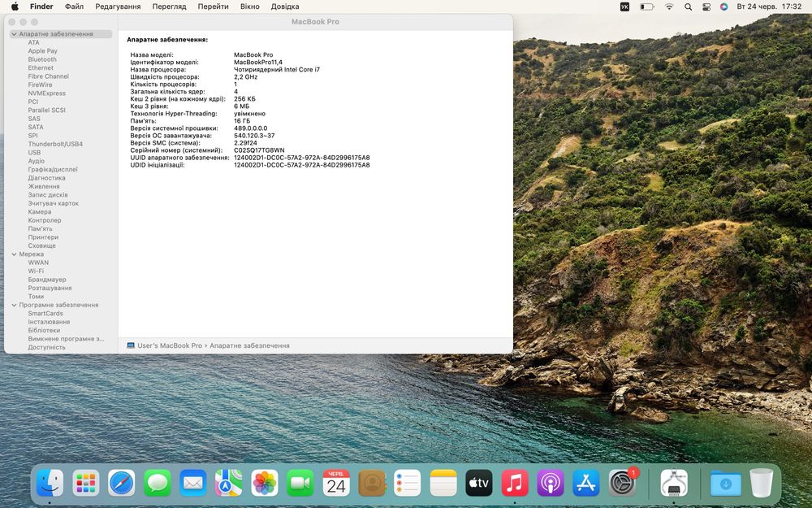Select Інсталювання in the sidebar
This screenshot has height=508, width=812.
point(49,322)
